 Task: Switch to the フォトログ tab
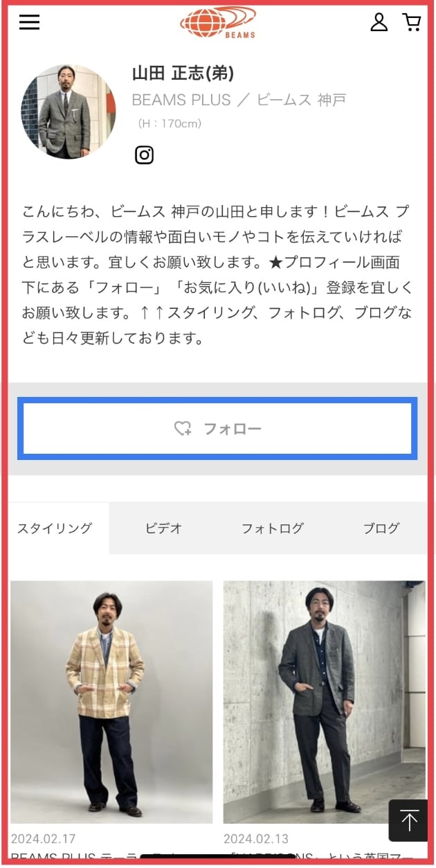click(x=273, y=528)
